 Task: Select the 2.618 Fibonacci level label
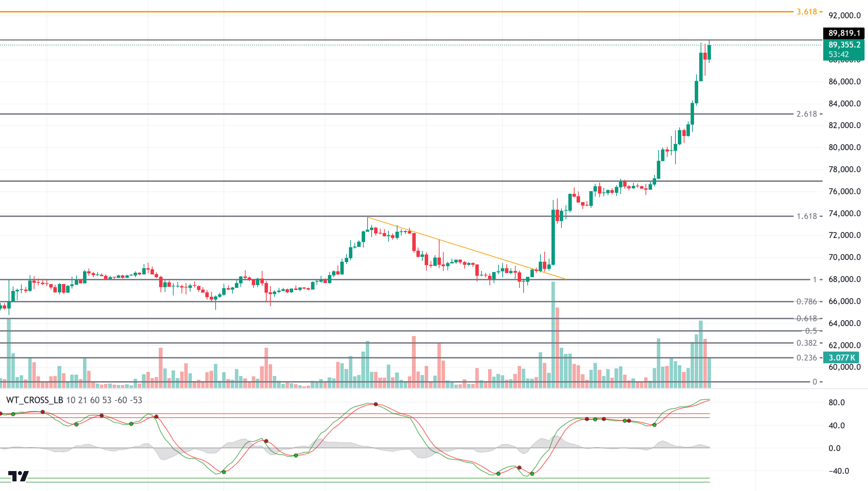[807, 114]
